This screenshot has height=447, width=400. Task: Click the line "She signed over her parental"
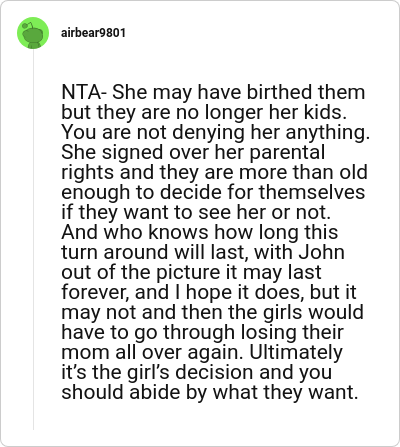coord(193,152)
